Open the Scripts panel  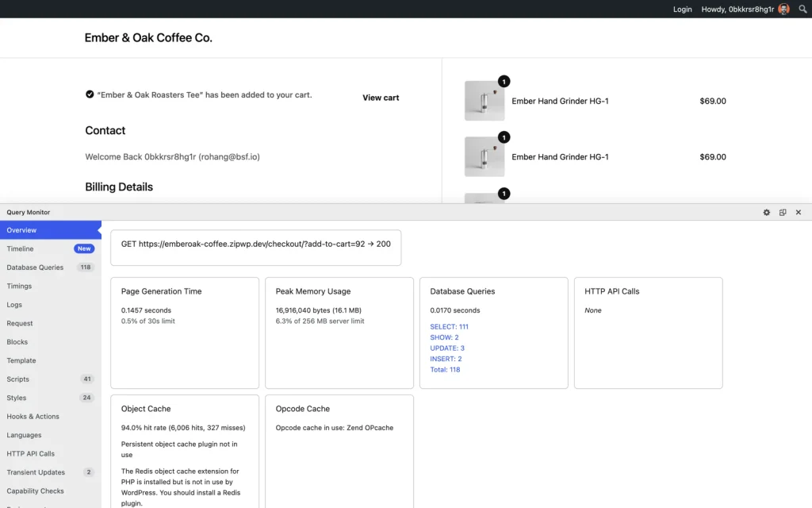50,379
